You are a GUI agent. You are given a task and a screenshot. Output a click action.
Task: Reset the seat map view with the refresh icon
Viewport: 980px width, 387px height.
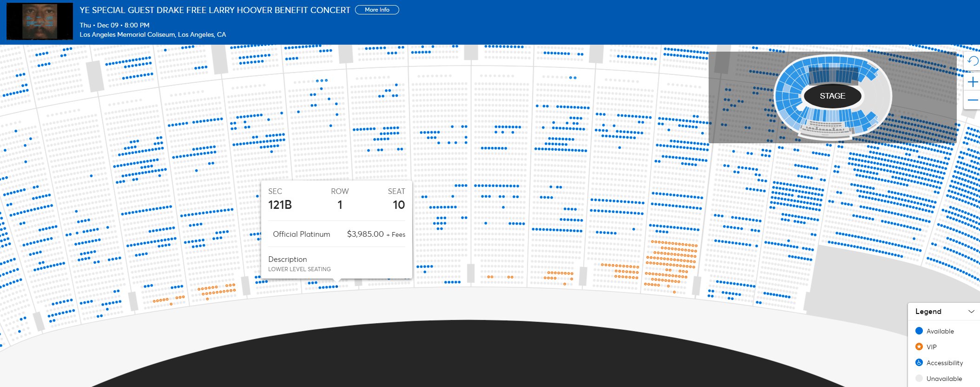(973, 61)
